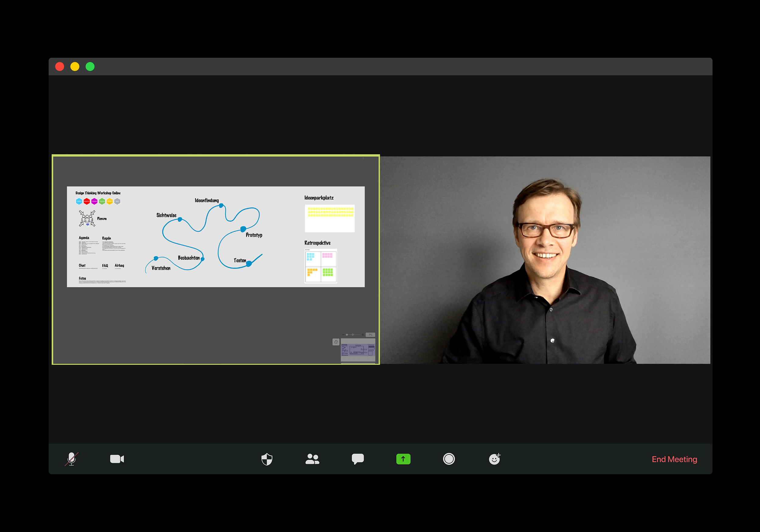Select the 'Verstehen' path label
Image resolution: width=760 pixels, height=532 pixels.
pos(161,268)
